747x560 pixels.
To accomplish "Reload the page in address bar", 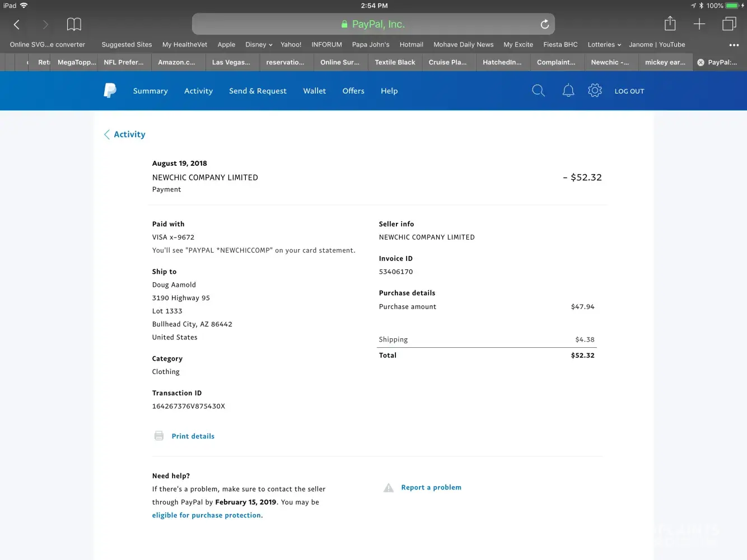I will coord(544,24).
